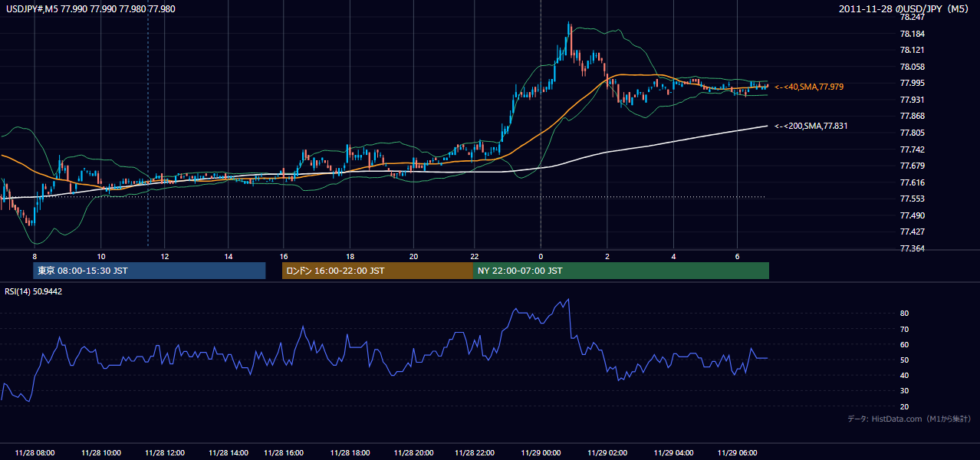Click the 11/29 04:00 time label
Viewport: 980px width, 460px height.
(673, 453)
